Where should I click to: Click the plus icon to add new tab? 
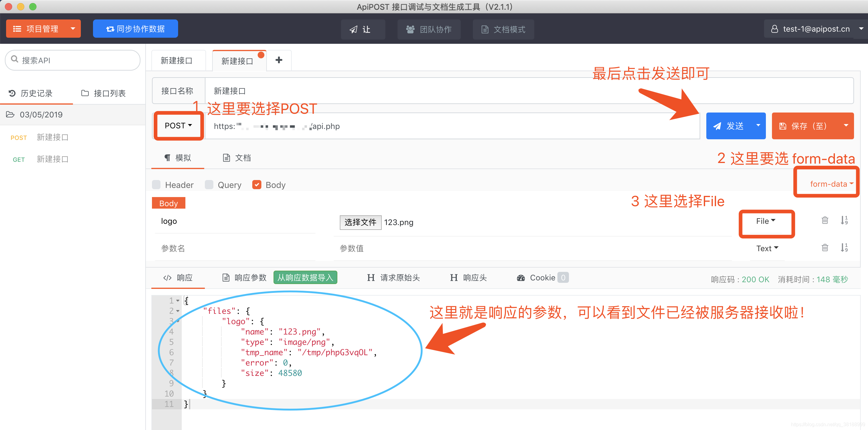279,61
